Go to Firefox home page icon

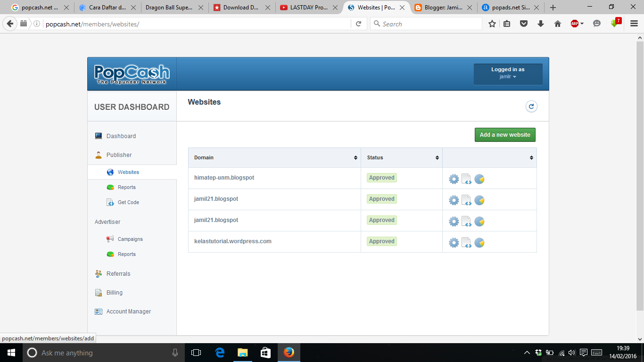[558, 24]
